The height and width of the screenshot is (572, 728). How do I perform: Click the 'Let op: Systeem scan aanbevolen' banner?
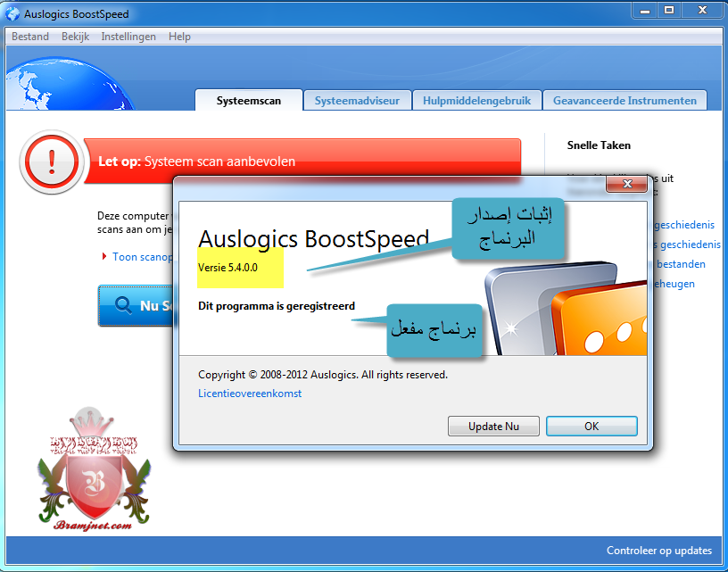(x=302, y=162)
